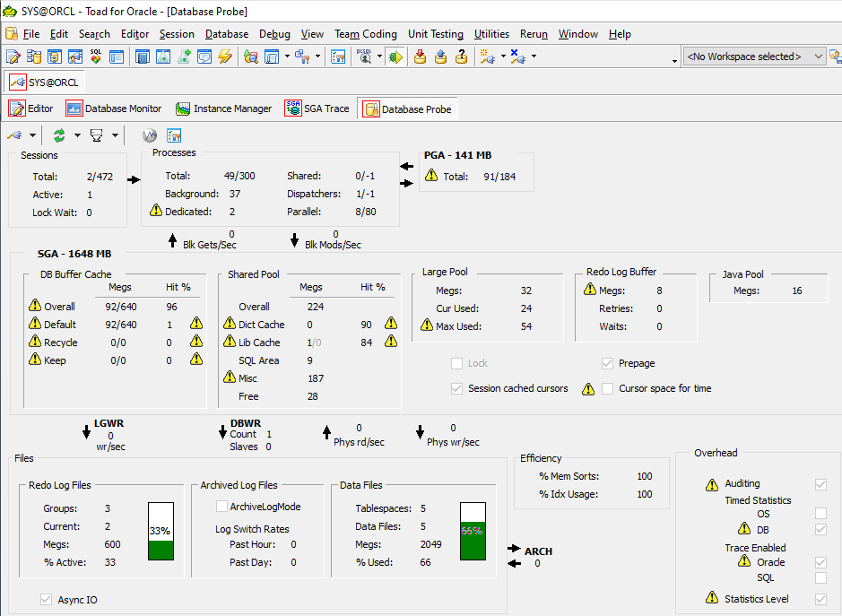Open the Schema Browser toolbar icon
The width and height of the screenshot is (842, 616).
[34, 56]
